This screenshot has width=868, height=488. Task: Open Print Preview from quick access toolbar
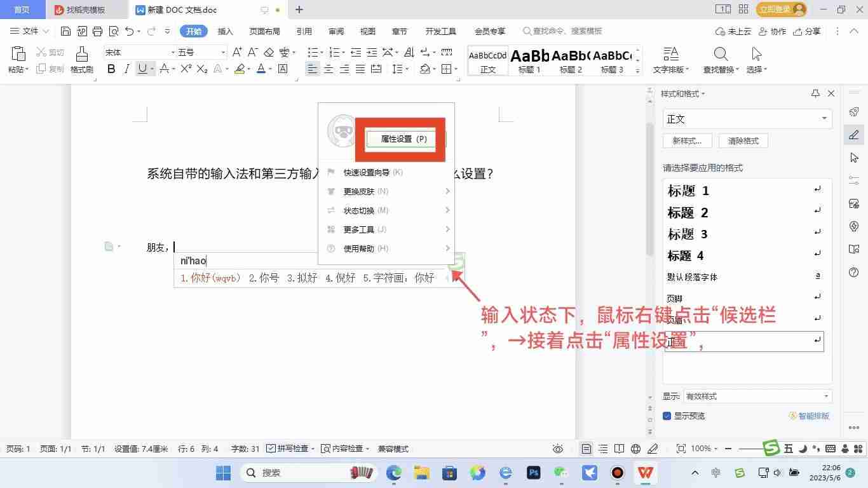click(x=114, y=31)
